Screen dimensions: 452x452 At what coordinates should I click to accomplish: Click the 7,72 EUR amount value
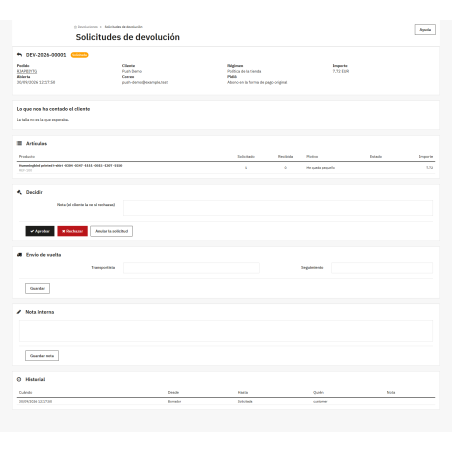tap(341, 71)
